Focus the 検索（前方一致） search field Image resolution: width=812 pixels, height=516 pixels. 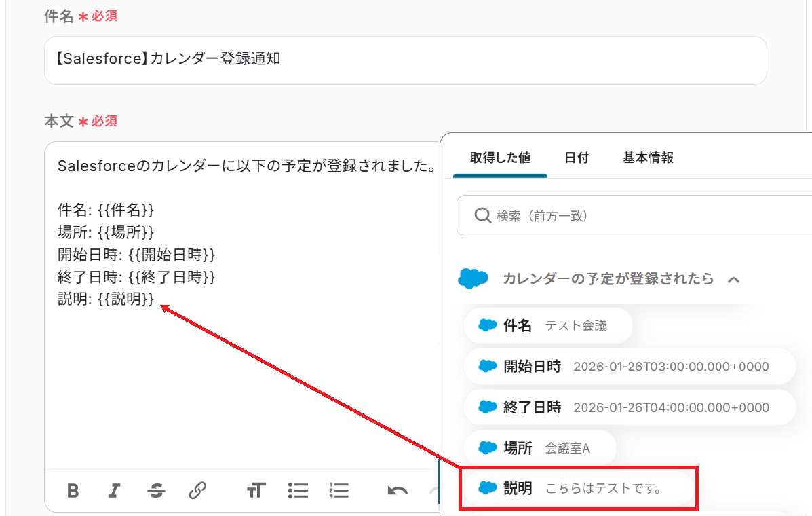pyautogui.click(x=634, y=215)
